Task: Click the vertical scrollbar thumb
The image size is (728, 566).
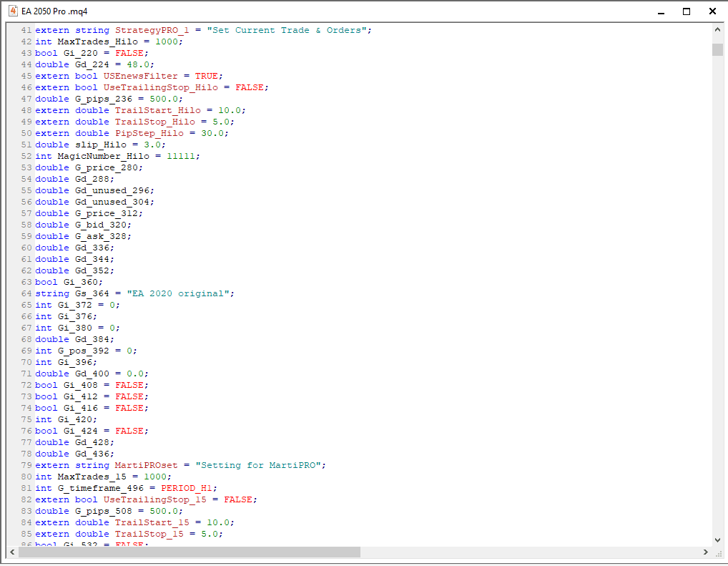Action: [717, 49]
